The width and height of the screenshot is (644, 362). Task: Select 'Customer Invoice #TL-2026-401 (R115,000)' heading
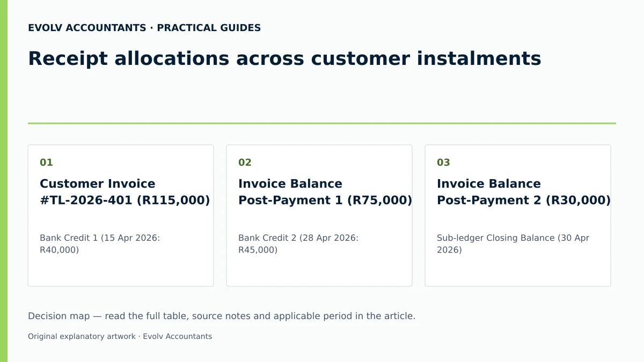(x=125, y=192)
